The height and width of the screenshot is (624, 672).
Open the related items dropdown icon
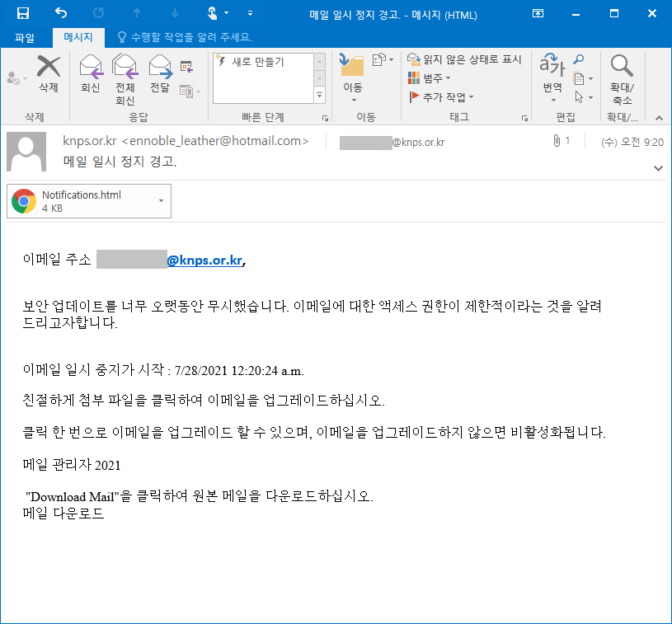(583, 78)
